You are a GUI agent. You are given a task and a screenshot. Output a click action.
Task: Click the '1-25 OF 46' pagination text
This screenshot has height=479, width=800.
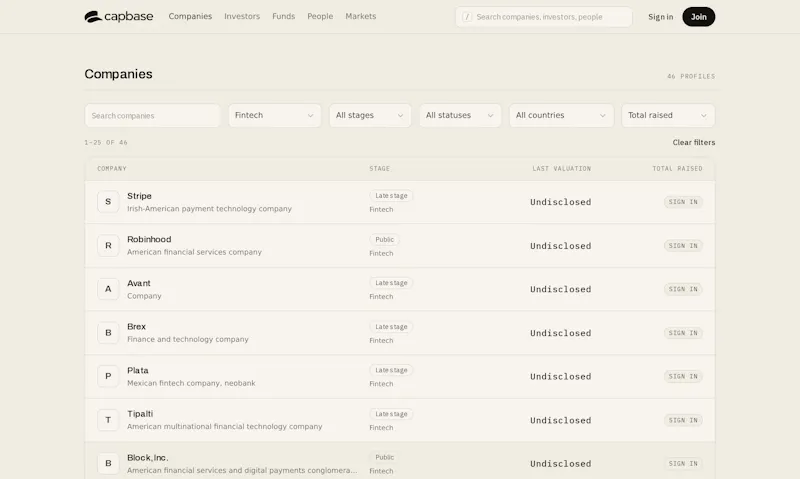click(x=106, y=143)
